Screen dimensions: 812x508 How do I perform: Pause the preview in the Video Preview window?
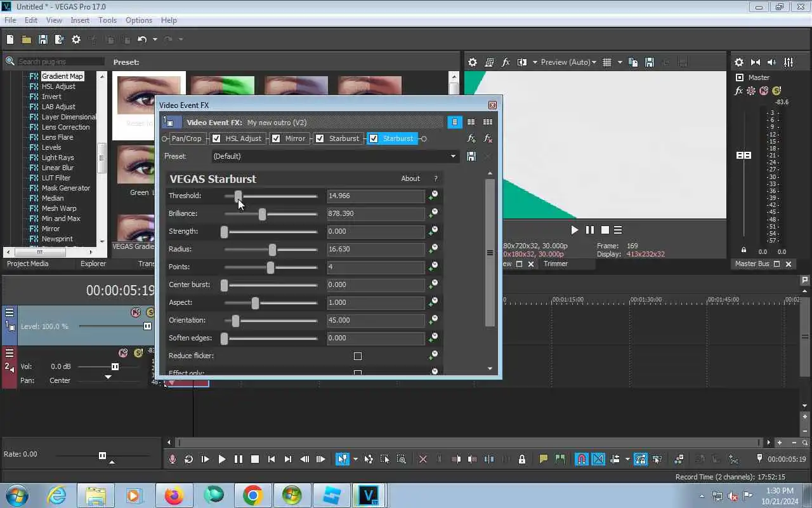590,230
